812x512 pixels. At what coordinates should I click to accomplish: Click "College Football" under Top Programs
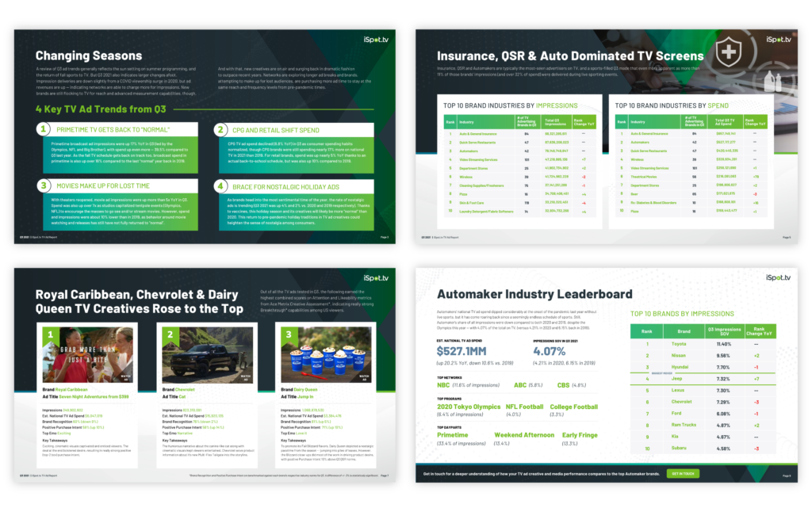tap(574, 407)
